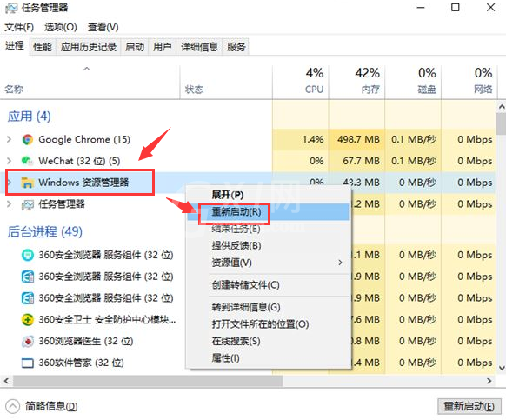Expand the 任务管理器 process group

pyautogui.click(x=9, y=204)
